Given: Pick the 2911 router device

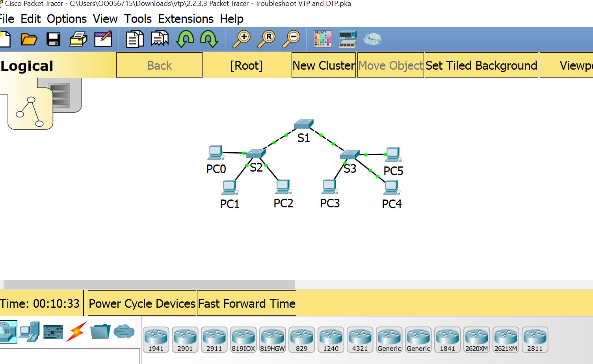Looking at the screenshot, I should click(214, 340).
